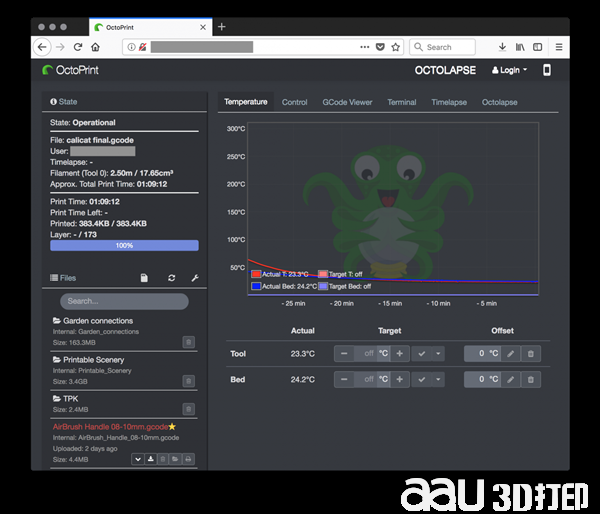Bookmark this page with the star icon
The height and width of the screenshot is (514, 600).
(396, 47)
